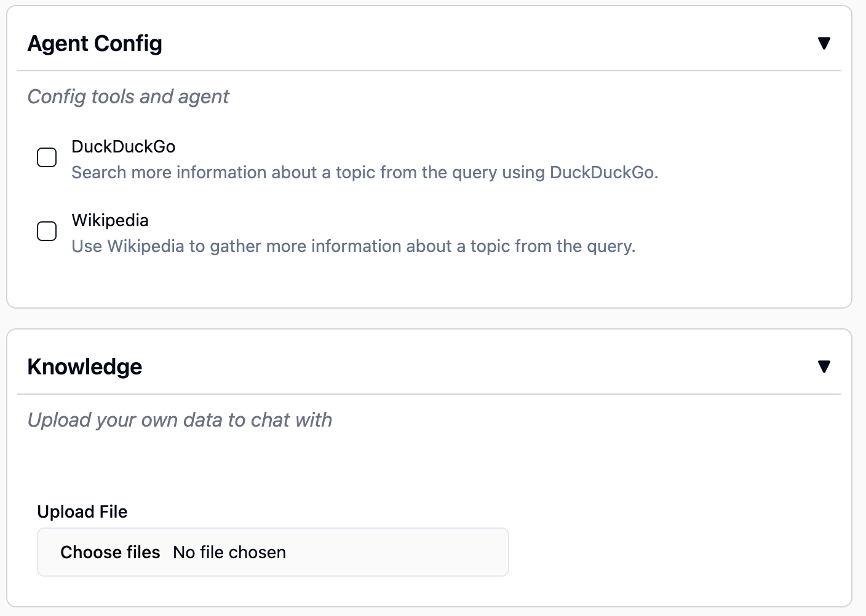Screen dimensions: 866x616
Task: Click the Agent Config heading title
Action: pyautogui.click(x=95, y=44)
